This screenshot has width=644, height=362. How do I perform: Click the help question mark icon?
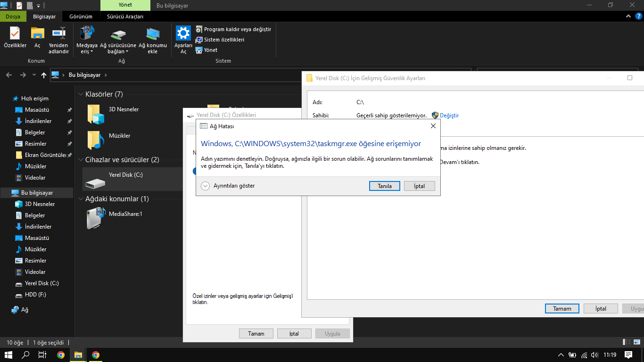coord(639,16)
